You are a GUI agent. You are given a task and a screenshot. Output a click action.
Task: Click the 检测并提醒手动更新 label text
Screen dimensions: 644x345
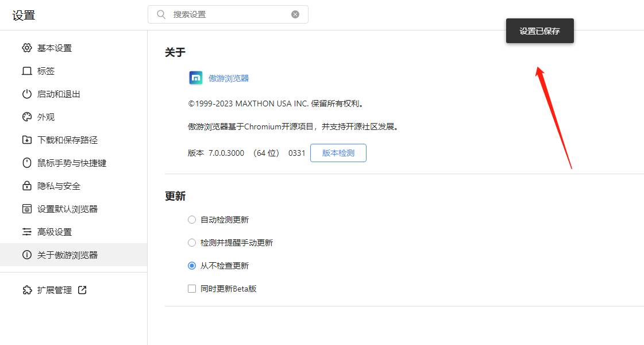tap(237, 243)
